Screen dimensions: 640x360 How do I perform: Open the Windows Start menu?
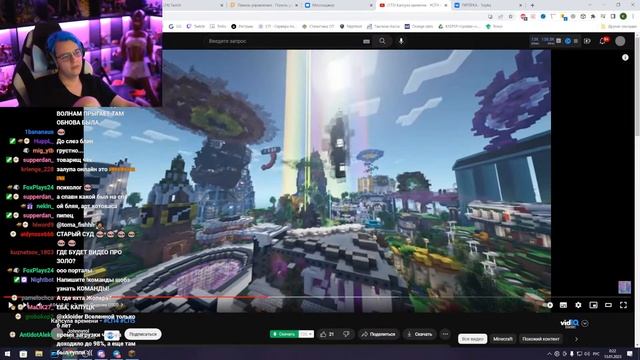(x=7, y=354)
